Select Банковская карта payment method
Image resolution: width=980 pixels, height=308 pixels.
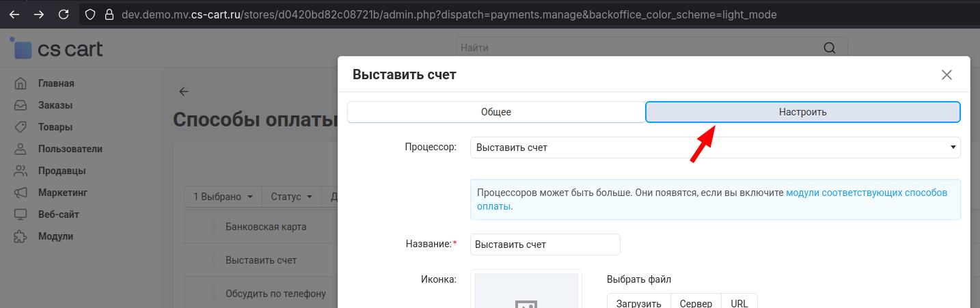[x=266, y=227]
